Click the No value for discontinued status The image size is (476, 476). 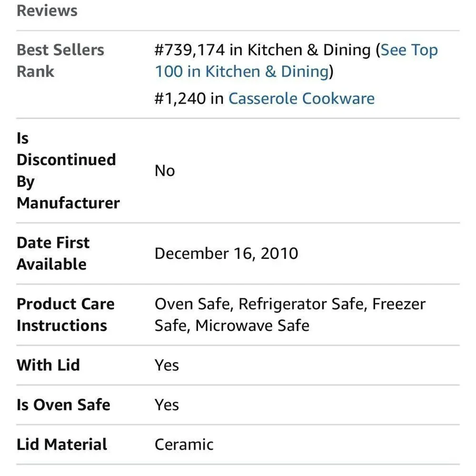pyautogui.click(x=165, y=170)
